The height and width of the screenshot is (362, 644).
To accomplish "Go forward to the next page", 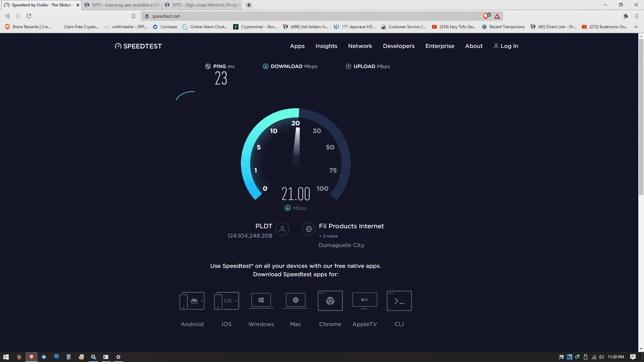I will coord(18,16).
